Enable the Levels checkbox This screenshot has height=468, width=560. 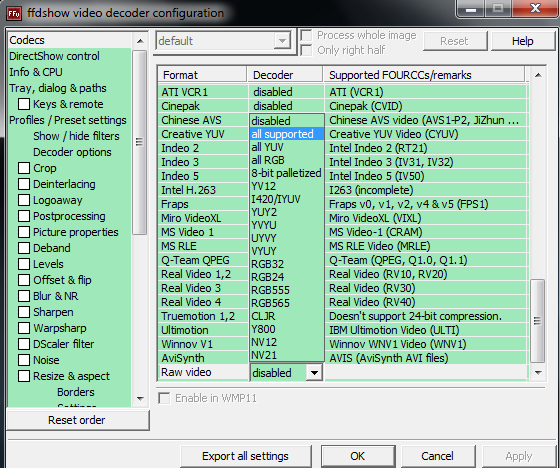24,264
